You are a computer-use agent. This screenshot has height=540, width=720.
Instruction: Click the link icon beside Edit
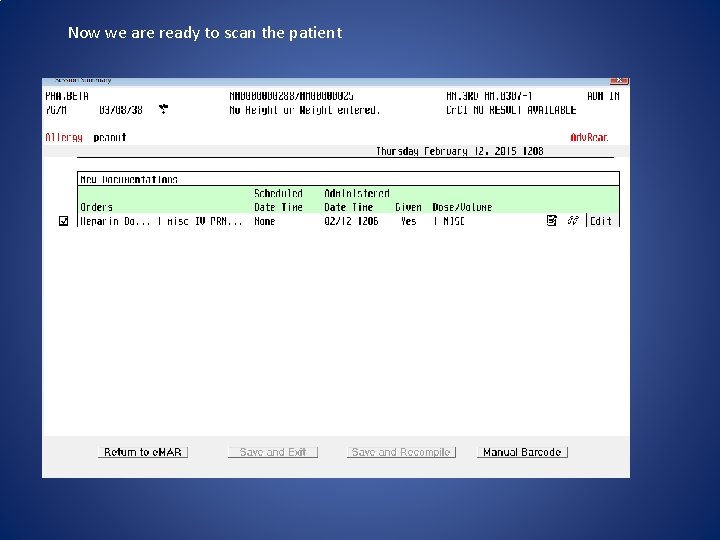click(573, 221)
